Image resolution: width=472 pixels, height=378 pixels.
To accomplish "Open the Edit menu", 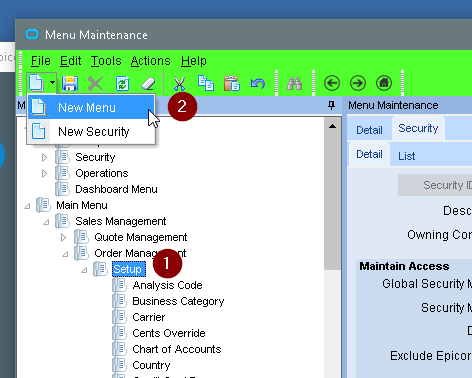I will 70,61.
